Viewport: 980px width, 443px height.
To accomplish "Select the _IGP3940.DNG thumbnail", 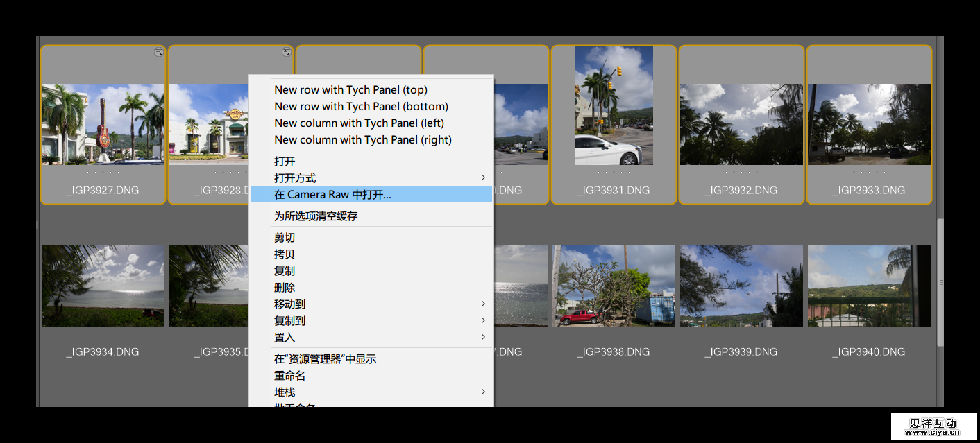I will (x=869, y=286).
